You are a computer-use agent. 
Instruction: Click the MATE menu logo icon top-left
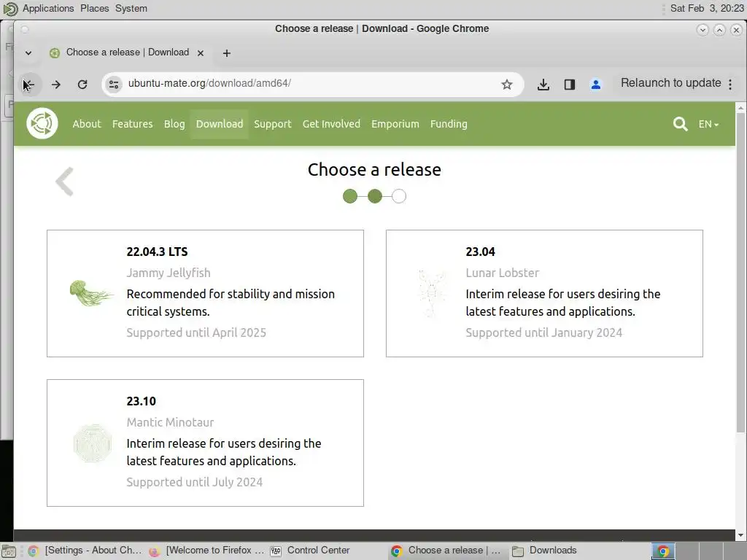click(10, 9)
